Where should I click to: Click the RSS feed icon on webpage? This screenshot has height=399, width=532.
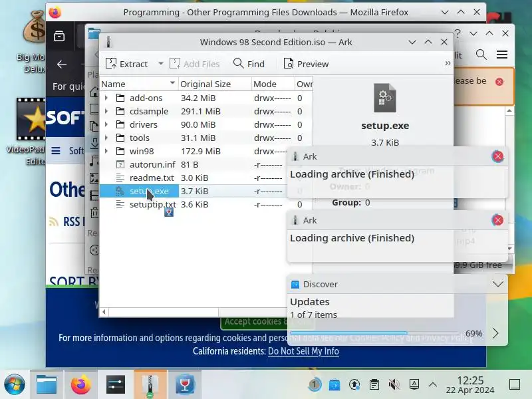pos(54,221)
